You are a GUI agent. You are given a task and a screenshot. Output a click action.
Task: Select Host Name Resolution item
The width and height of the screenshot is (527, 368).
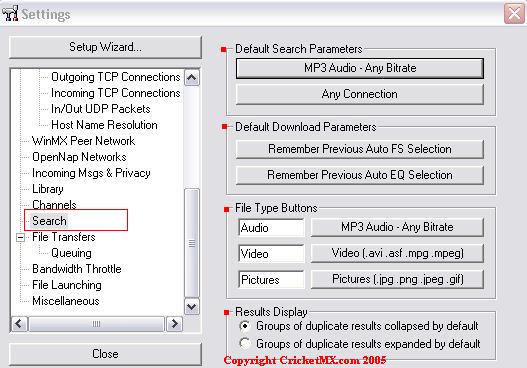(x=104, y=125)
